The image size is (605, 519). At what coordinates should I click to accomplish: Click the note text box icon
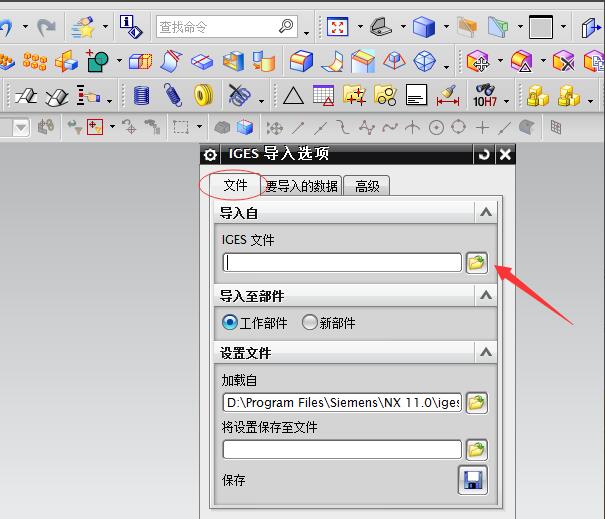(x=416, y=95)
